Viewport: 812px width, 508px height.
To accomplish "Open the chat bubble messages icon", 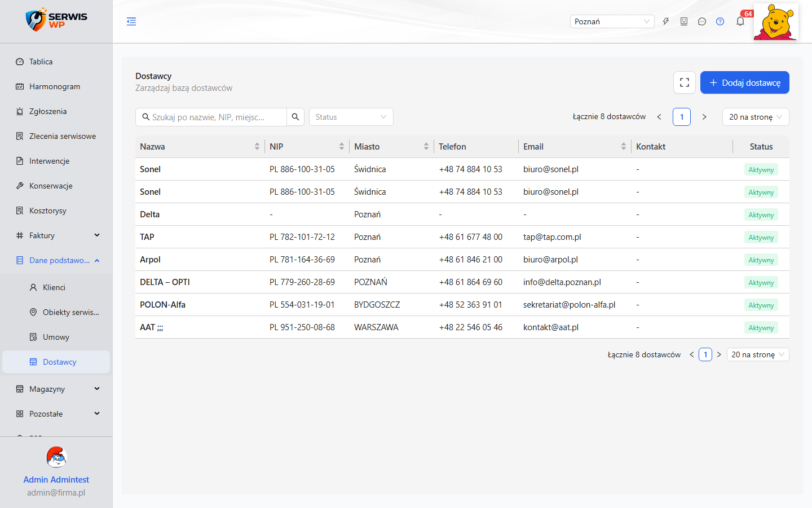I will (702, 21).
